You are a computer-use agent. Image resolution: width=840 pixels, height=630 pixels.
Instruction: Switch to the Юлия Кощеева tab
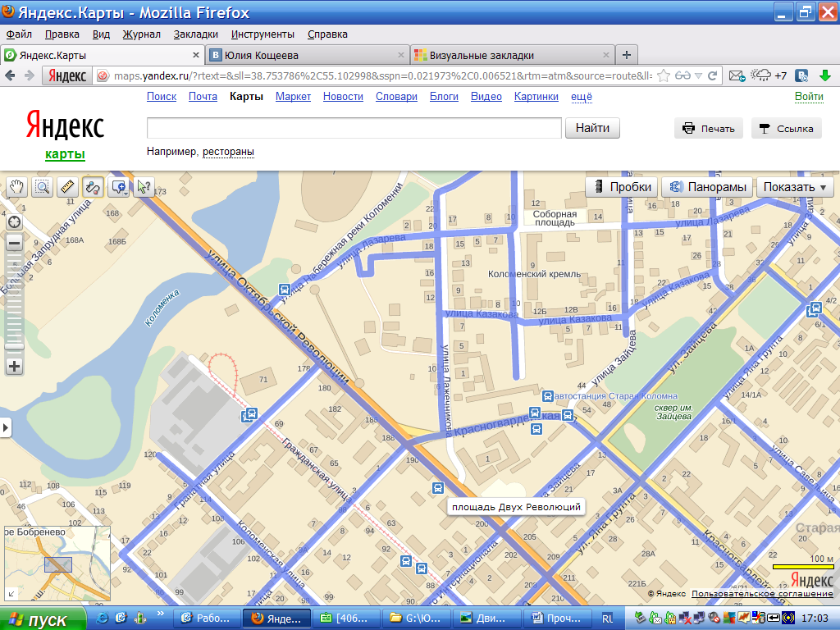click(x=307, y=55)
